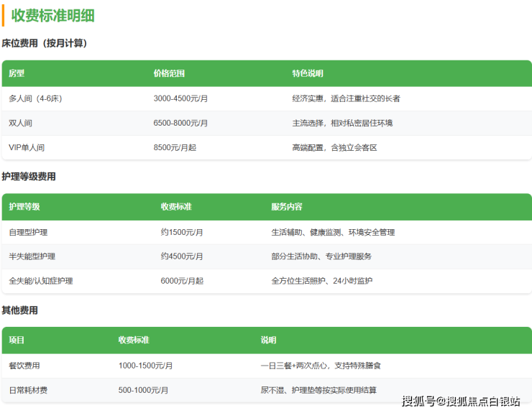Select the "价格范围" column header
This screenshot has height=413, width=532.
[x=169, y=73]
